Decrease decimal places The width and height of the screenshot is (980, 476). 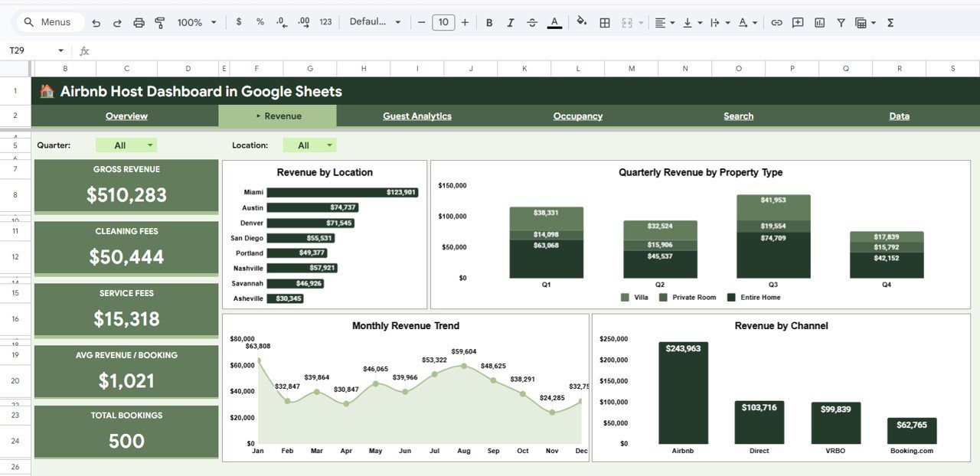281,22
